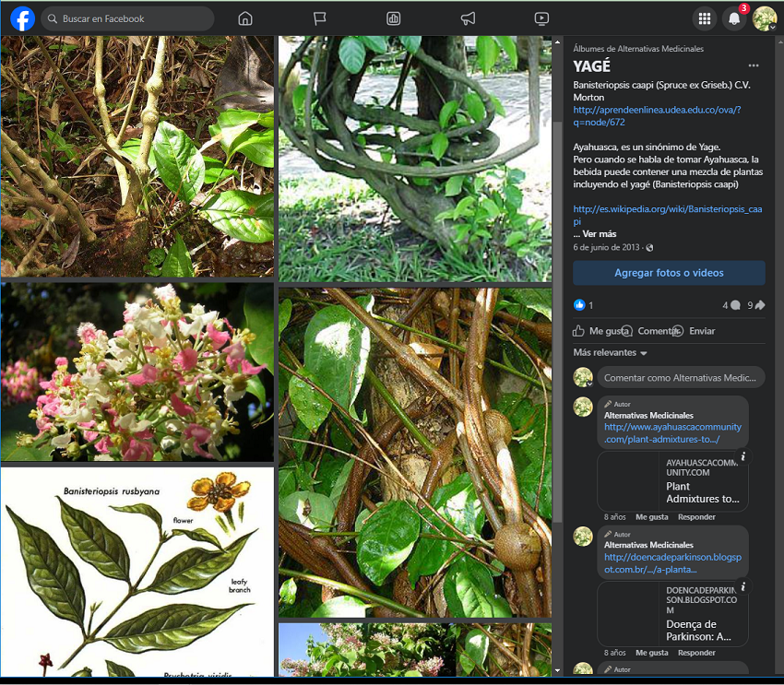Expand the Más relevantes comment sort dropdown
This screenshot has height=685, width=784.
611,353
